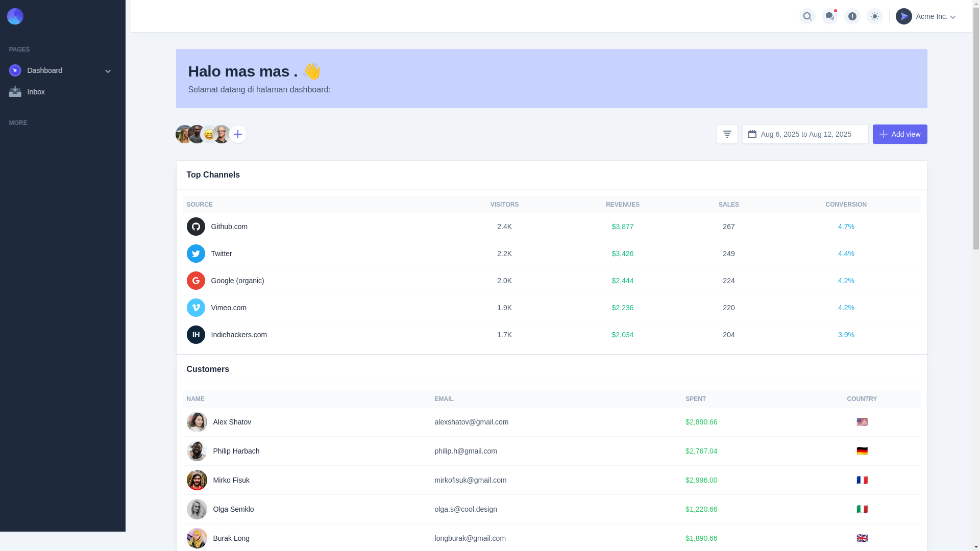Click the Top Channels section heading

click(x=213, y=175)
